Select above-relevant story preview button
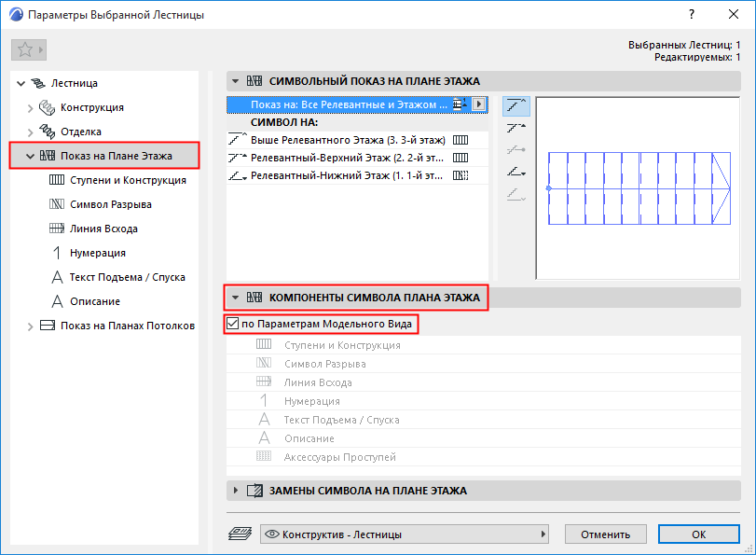 [x=515, y=105]
